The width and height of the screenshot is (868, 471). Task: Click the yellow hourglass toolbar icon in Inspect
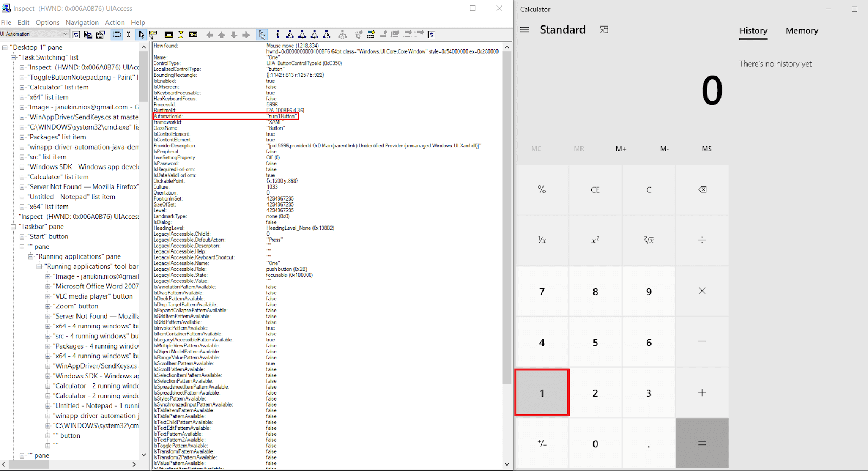click(181, 35)
